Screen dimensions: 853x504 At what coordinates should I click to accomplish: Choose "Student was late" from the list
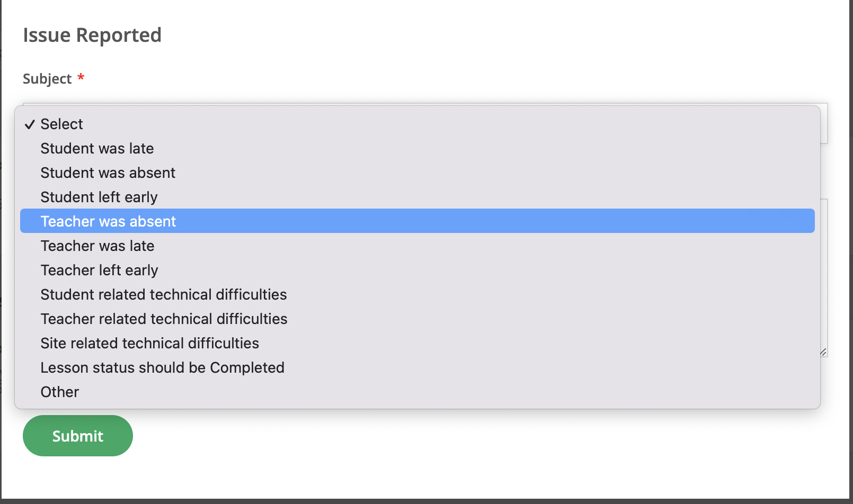(97, 149)
